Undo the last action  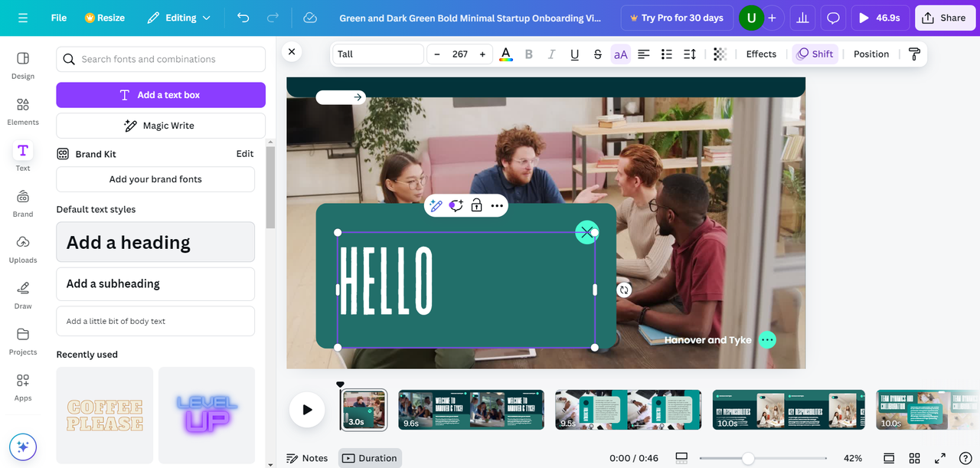tap(243, 18)
